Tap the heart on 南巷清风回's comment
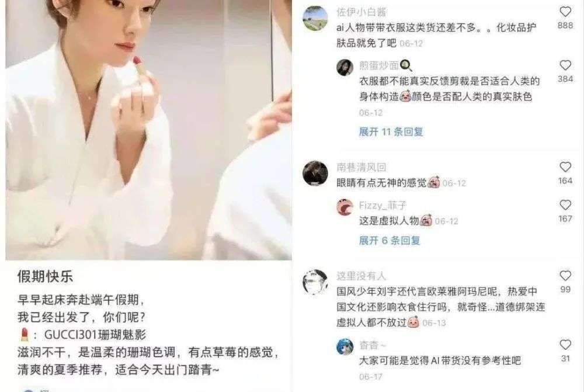584x392 pixels. point(565,167)
